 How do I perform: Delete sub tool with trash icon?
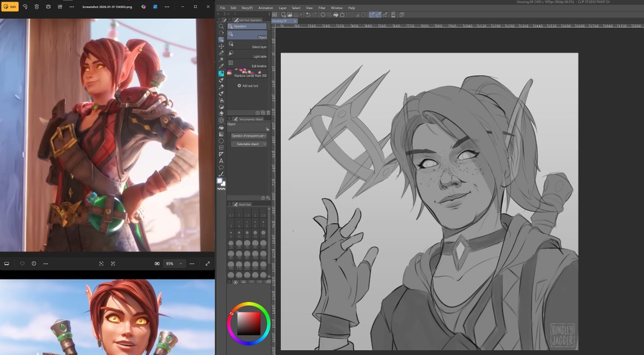coord(268,113)
